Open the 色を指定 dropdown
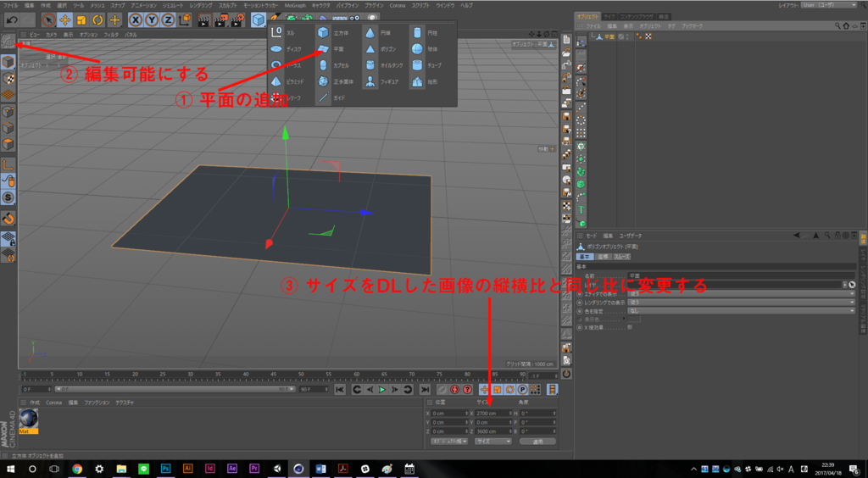Image resolution: width=868 pixels, height=478 pixels. (743, 311)
